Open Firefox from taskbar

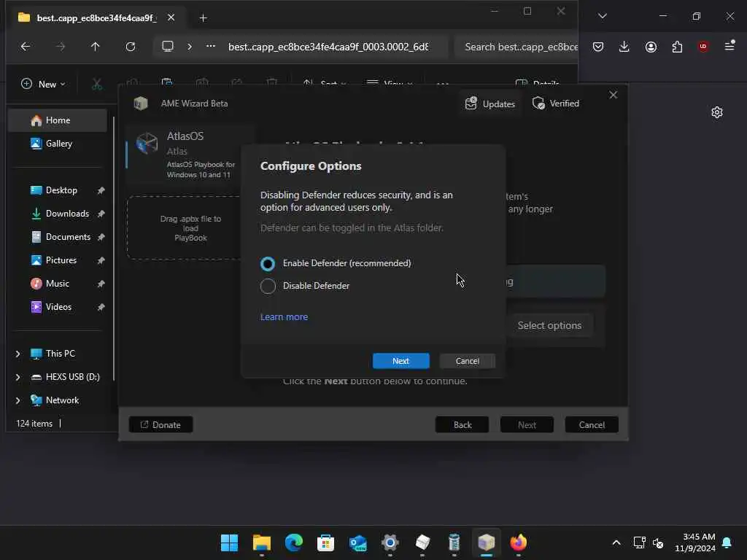click(519, 542)
